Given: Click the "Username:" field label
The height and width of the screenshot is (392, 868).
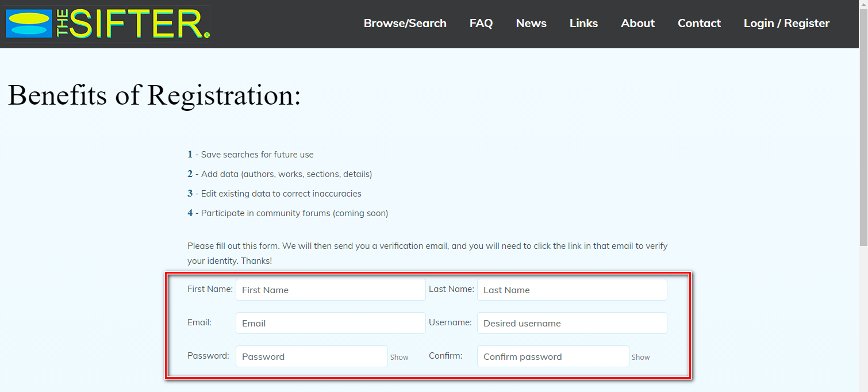Looking at the screenshot, I should [x=450, y=322].
